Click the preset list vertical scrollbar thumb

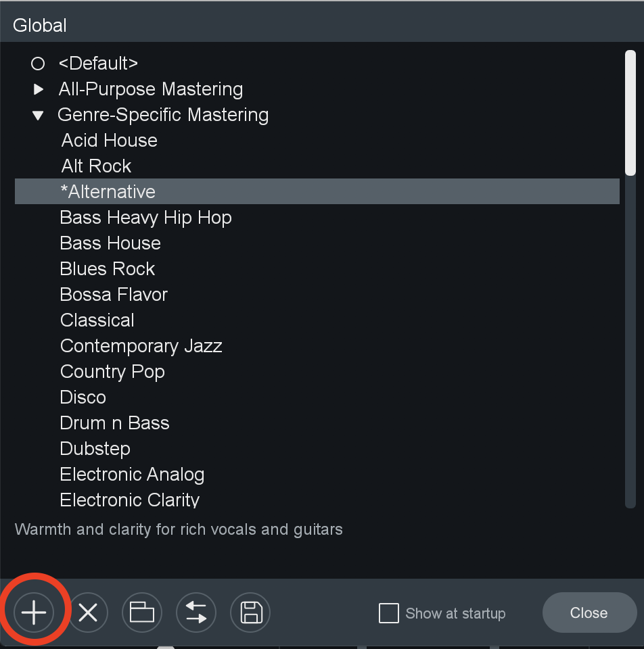630,113
